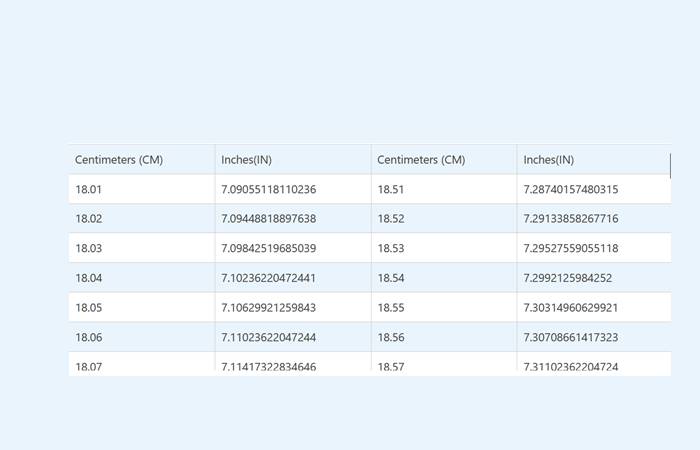Click the 18.01 centimeter cell
Screen dimensions: 700x450
tap(142, 189)
